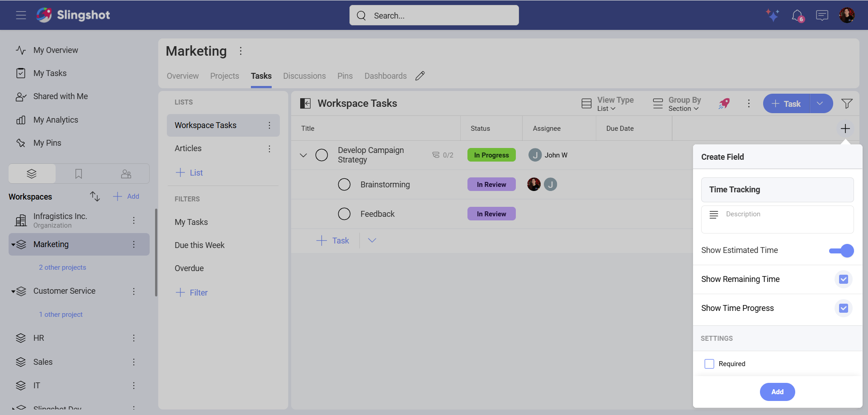Uncheck Show Time Progress checkbox
868x415 pixels.
point(844,308)
